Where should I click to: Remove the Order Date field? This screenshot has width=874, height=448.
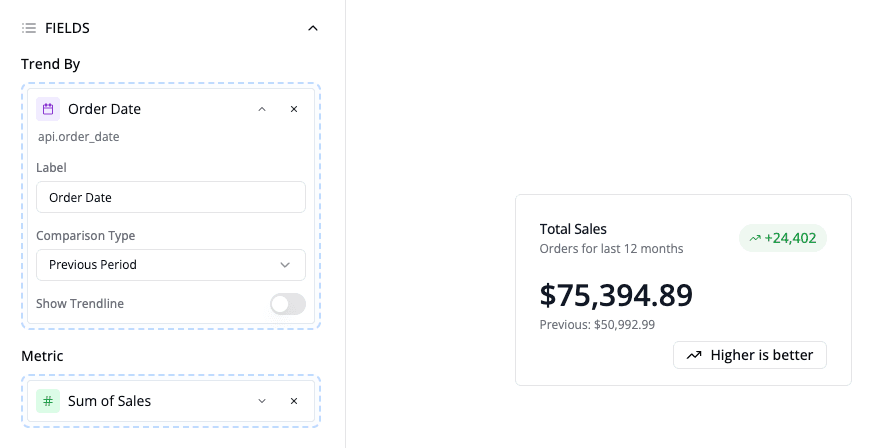tap(294, 109)
